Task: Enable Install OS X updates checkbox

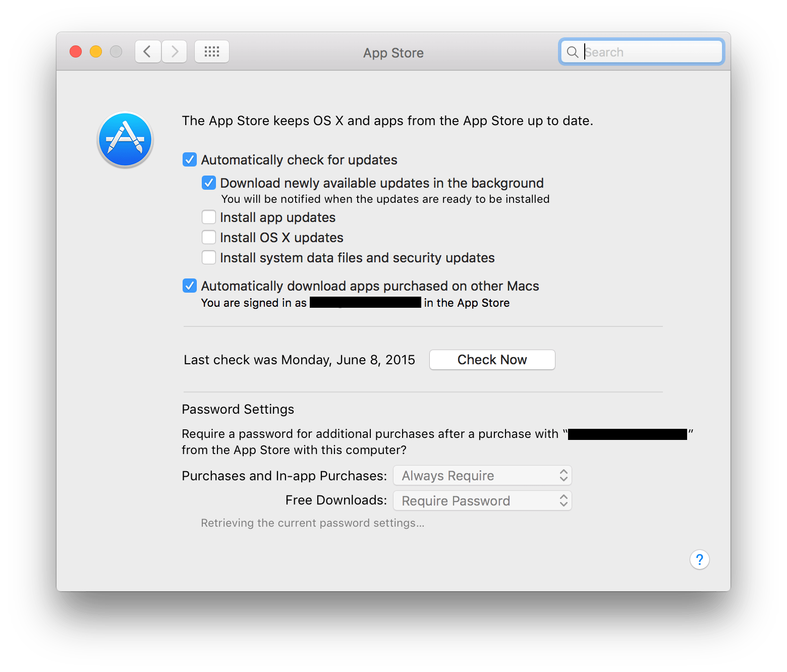Action: [x=209, y=238]
